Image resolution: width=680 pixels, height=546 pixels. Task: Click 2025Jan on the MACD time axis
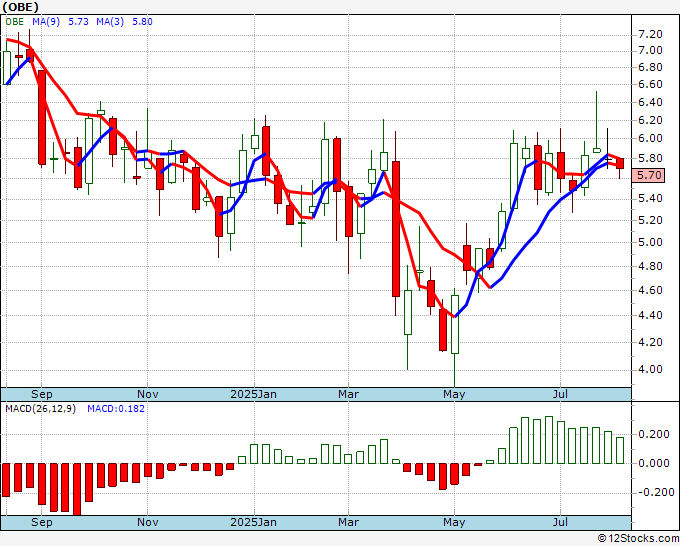(253, 522)
